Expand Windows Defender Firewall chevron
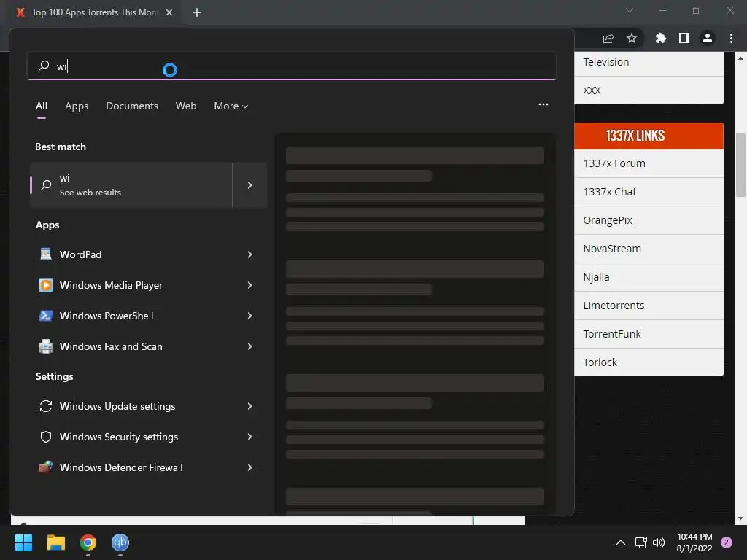747x560 pixels. (x=249, y=467)
